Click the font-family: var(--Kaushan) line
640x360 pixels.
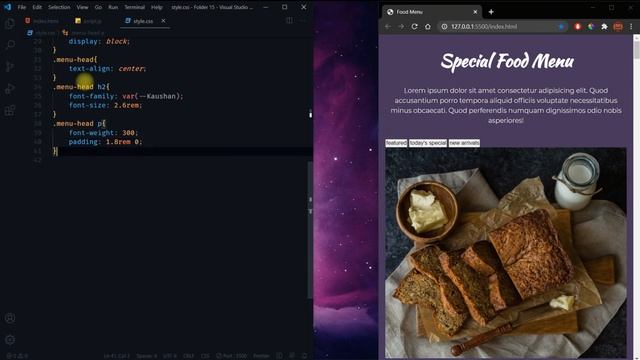click(126, 96)
